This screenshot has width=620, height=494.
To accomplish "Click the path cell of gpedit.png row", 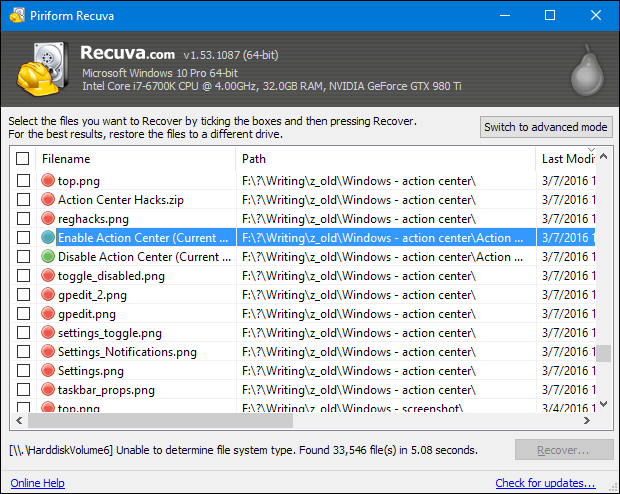I will (386, 314).
